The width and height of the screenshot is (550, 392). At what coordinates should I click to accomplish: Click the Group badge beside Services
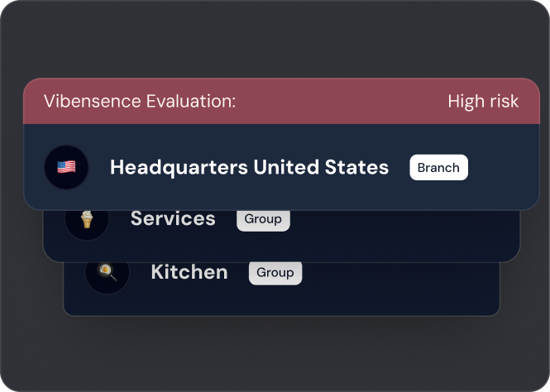263,219
